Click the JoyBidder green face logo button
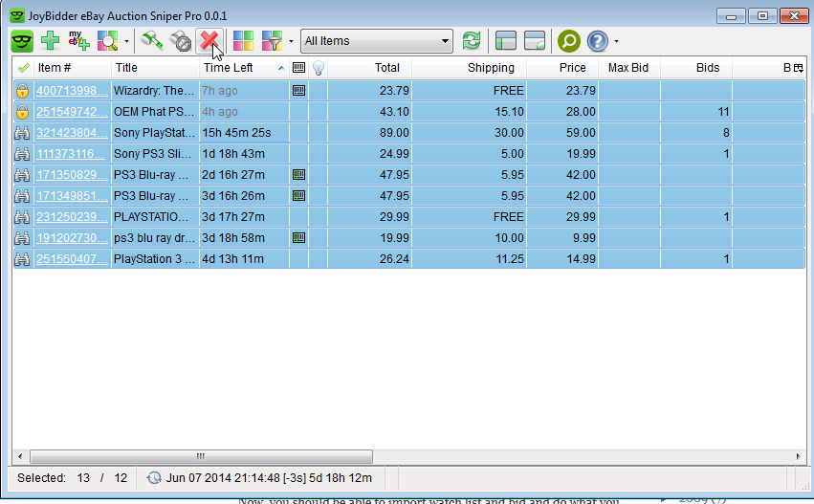 [x=22, y=41]
